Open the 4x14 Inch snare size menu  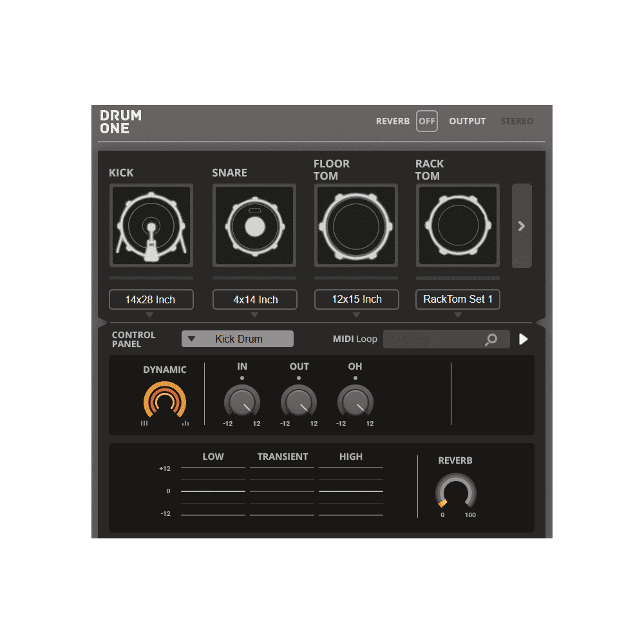pos(254,299)
